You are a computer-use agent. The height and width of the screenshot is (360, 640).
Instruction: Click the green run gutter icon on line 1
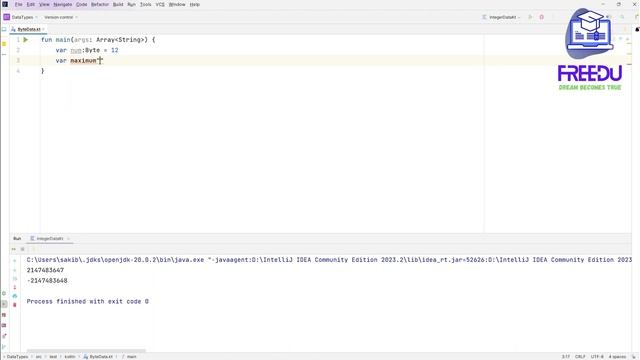coord(26,40)
